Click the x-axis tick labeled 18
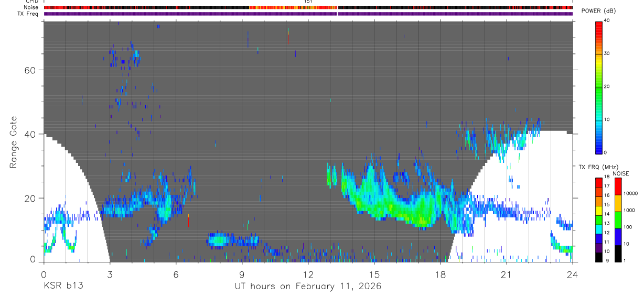 pyautogui.click(x=441, y=274)
